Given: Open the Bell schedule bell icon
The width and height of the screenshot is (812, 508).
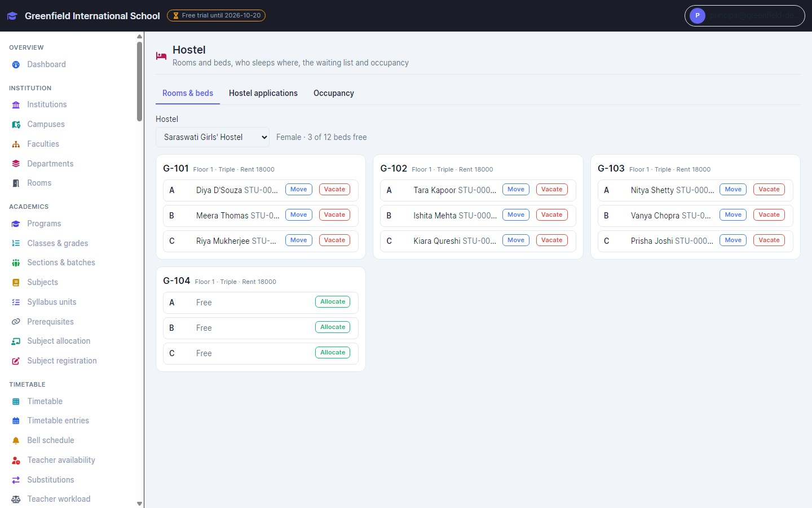Looking at the screenshot, I should [16, 441].
